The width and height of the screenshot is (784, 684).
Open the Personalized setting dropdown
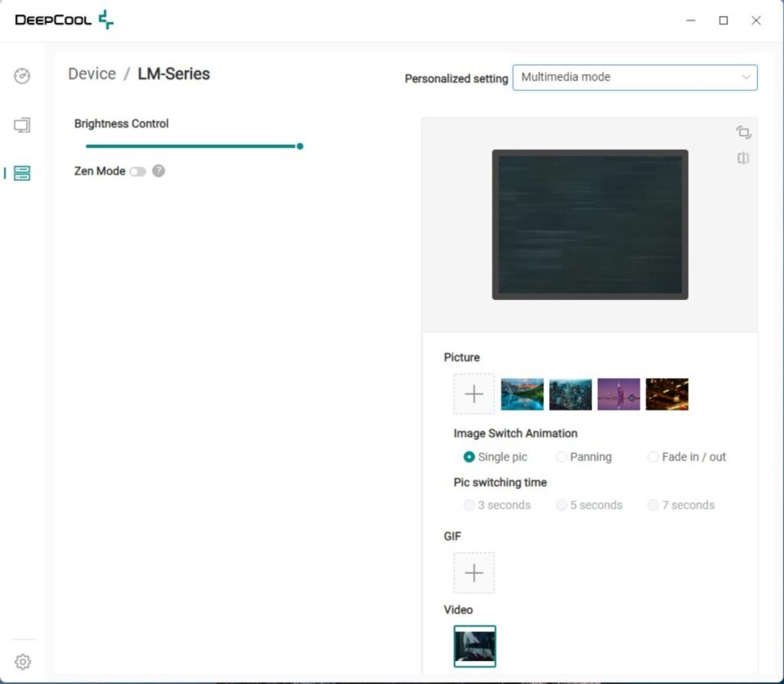635,77
